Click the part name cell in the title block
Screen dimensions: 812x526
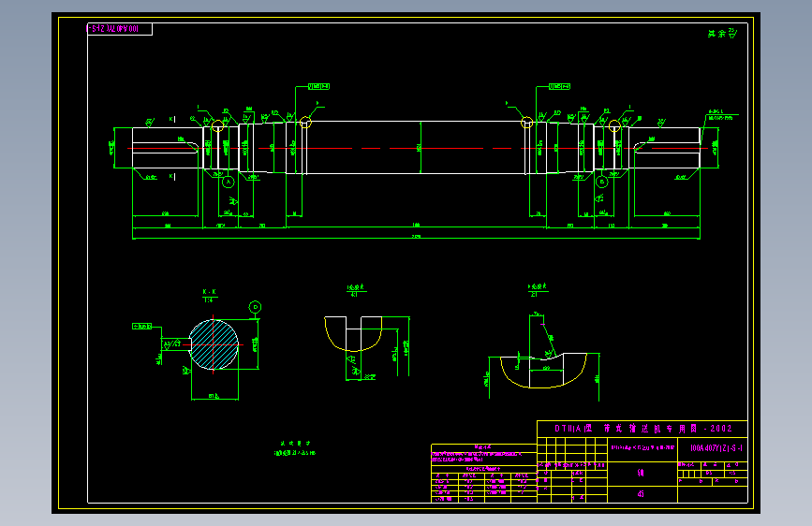click(642, 473)
